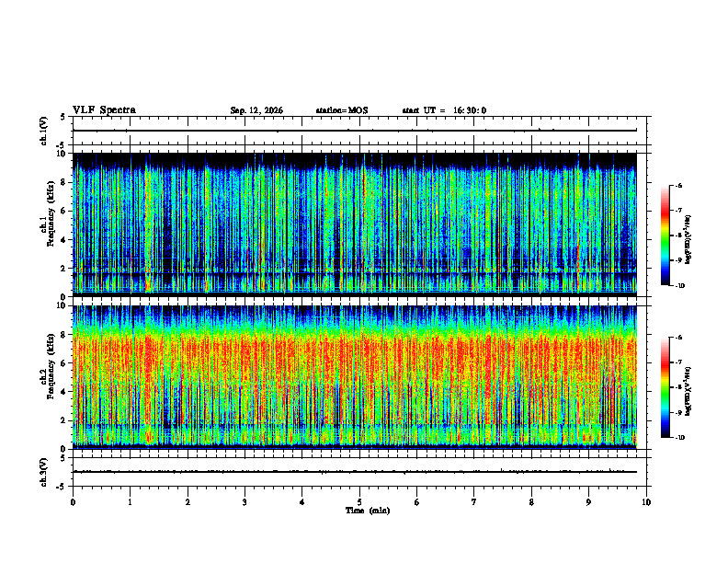
Task: Click the ch.1 voltage waveform trace line
Action: point(355,131)
